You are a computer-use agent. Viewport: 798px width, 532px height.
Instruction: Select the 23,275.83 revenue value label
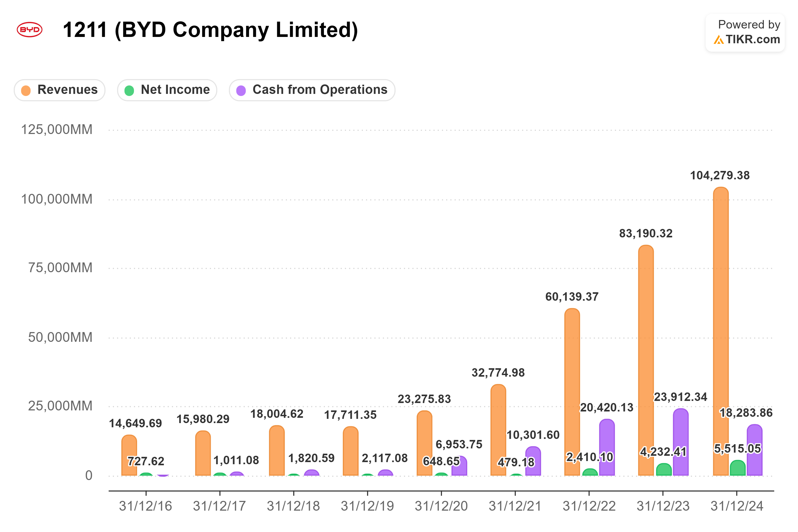coord(424,399)
